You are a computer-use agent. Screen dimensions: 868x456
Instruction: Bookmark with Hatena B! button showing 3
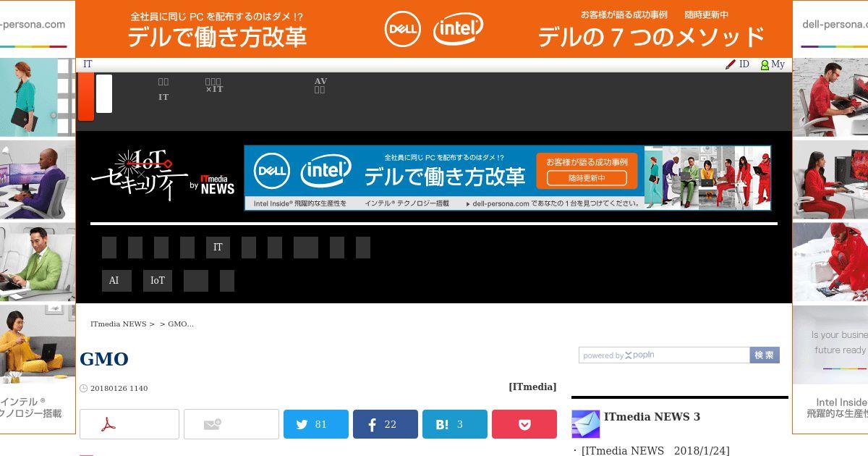pos(455,424)
